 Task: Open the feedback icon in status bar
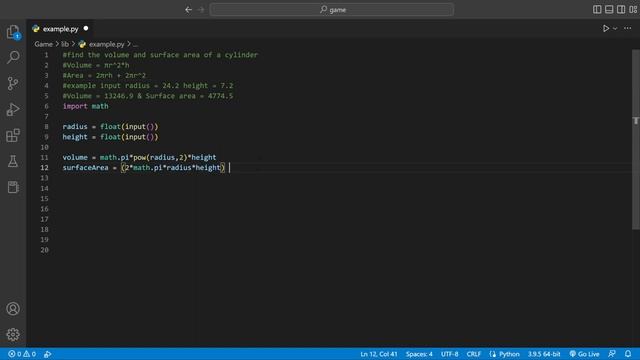point(611,354)
